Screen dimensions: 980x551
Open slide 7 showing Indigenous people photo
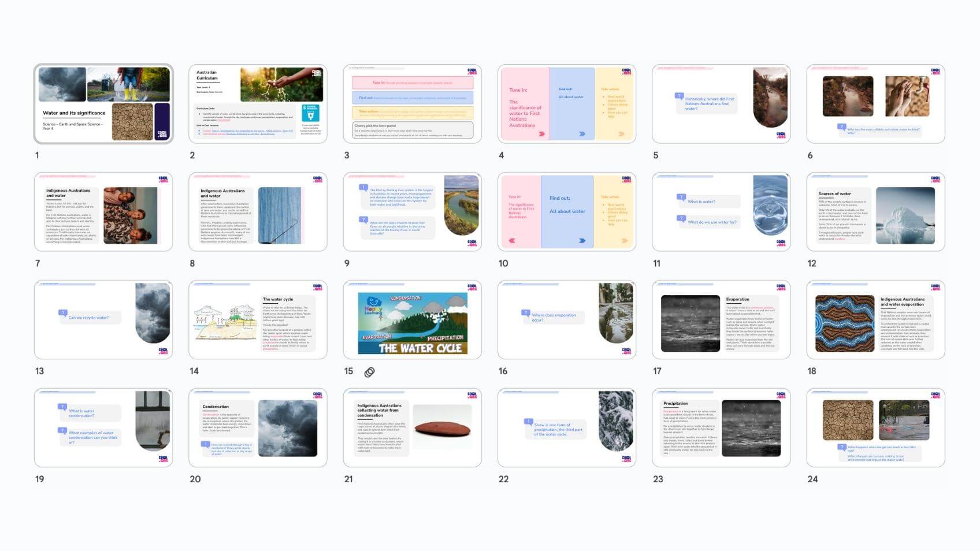pos(103,212)
